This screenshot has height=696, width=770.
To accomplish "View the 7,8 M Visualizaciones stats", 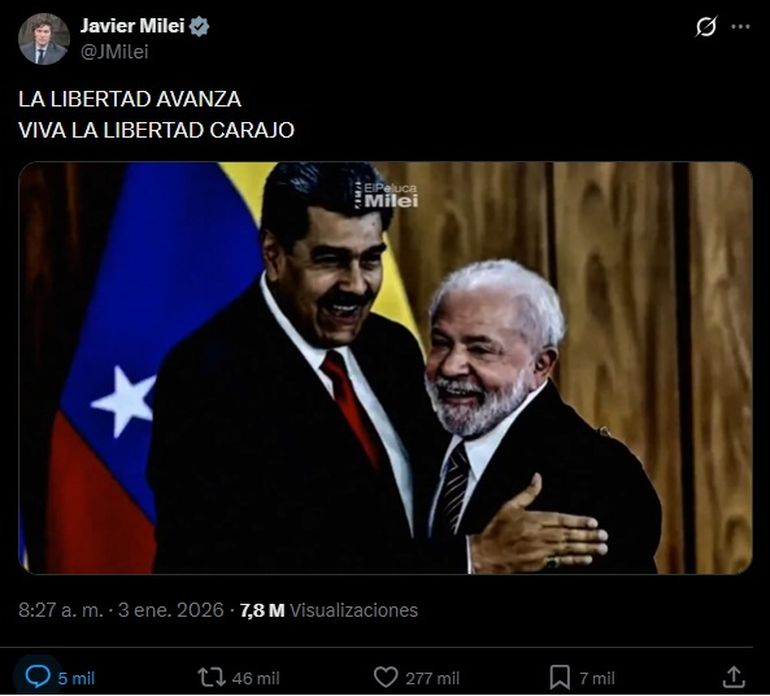I will coord(329,610).
